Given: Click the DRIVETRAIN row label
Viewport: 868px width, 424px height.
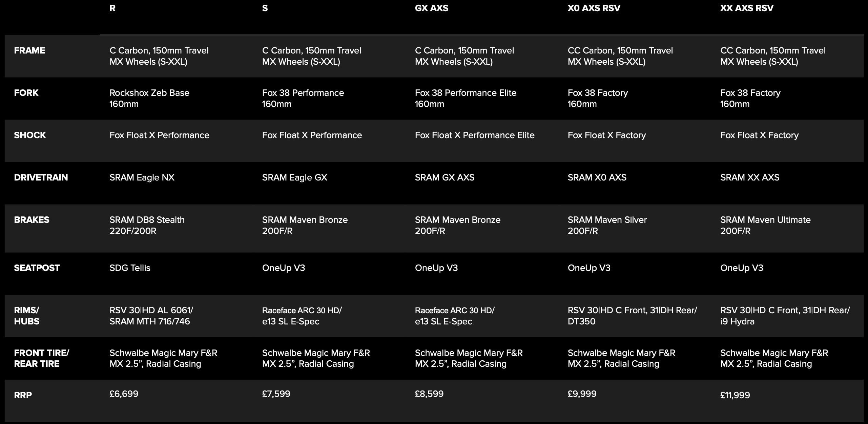Looking at the screenshot, I should 41,177.
